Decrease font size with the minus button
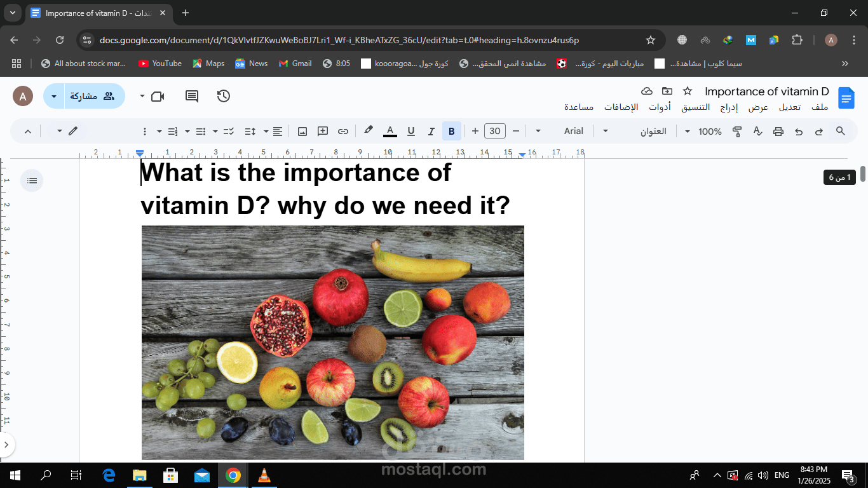This screenshot has width=868, height=488. coord(516,132)
